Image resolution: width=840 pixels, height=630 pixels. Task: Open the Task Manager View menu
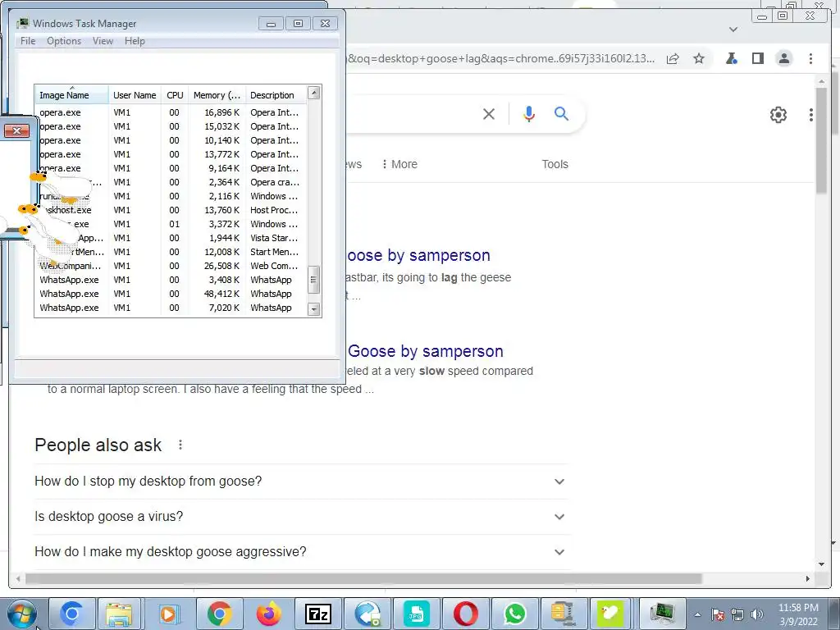(103, 41)
